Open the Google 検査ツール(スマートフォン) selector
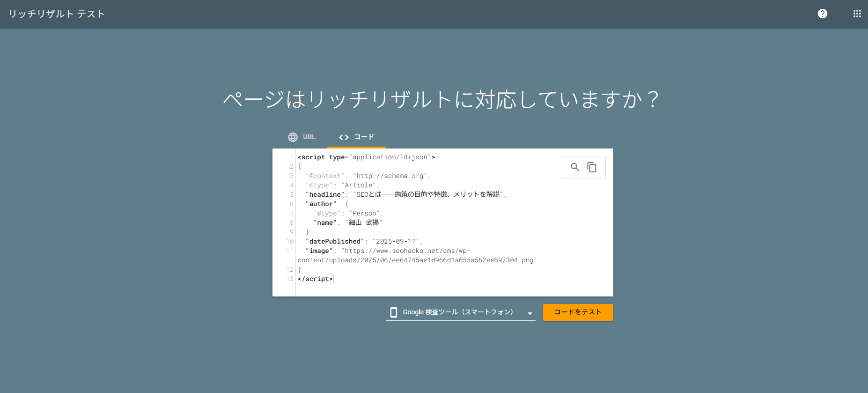868x393 pixels. point(461,312)
